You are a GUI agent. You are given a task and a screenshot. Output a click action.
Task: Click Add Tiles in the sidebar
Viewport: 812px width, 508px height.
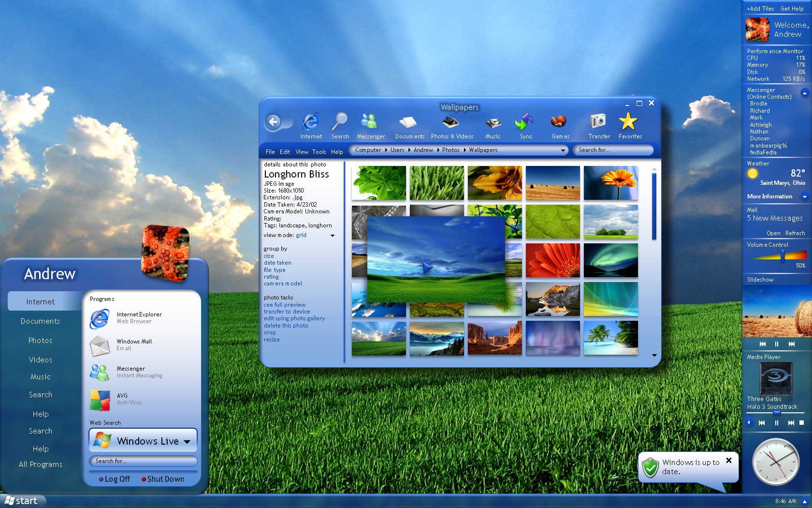click(760, 9)
